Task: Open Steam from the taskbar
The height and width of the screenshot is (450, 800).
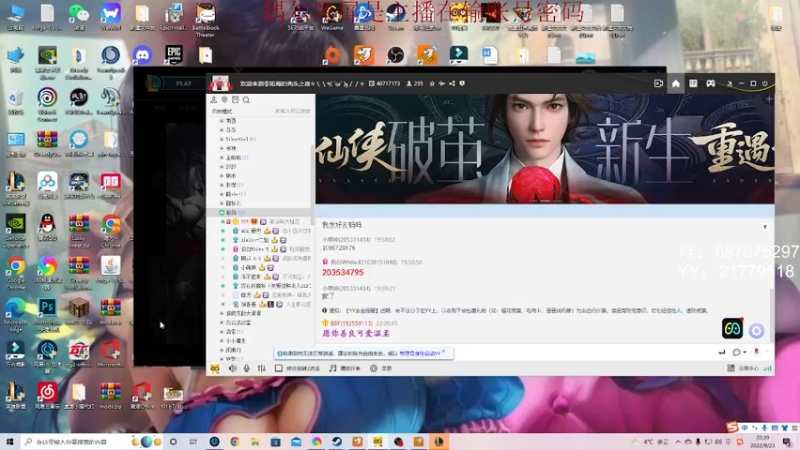Action: coord(337,441)
